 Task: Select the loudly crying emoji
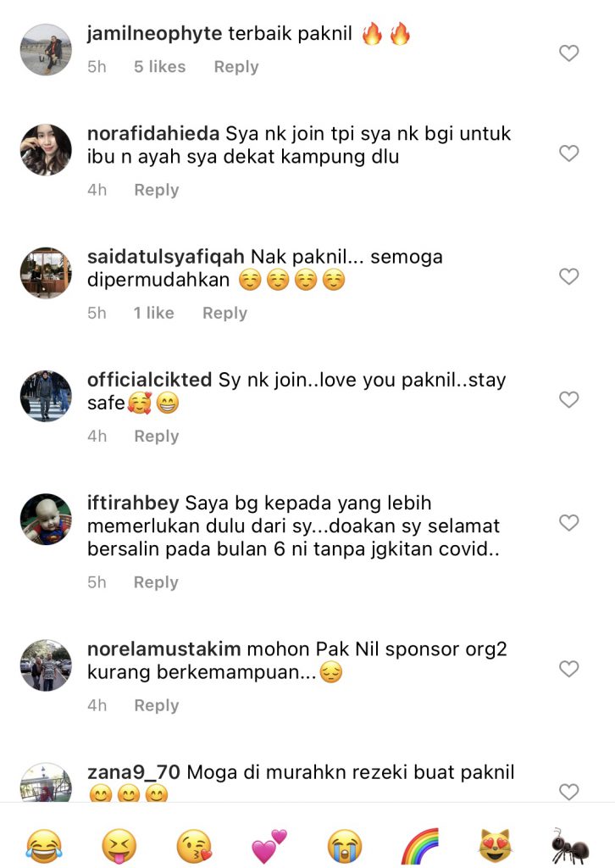pyautogui.click(x=345, y=846)
